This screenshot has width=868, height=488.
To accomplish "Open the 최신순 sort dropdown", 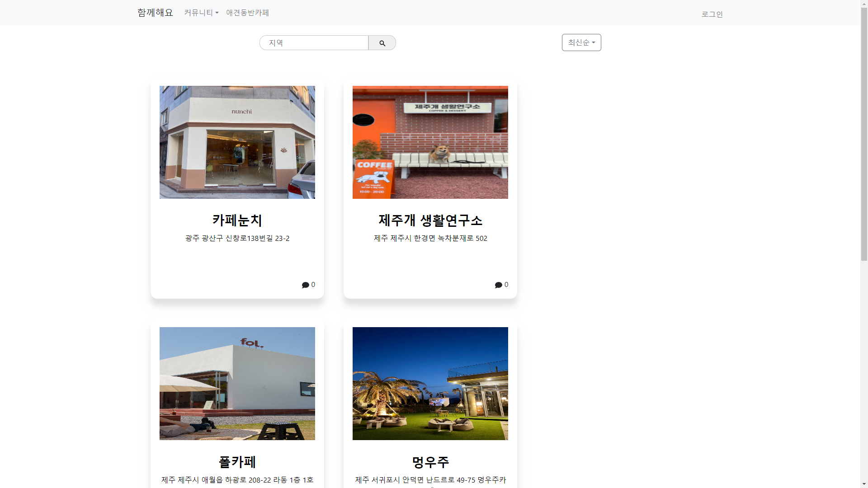I will 581,42.
